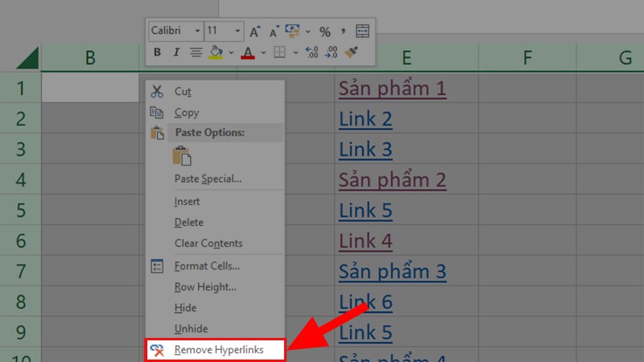Open the 'Sản phẩm 1' hyperlink

point(392,88)
